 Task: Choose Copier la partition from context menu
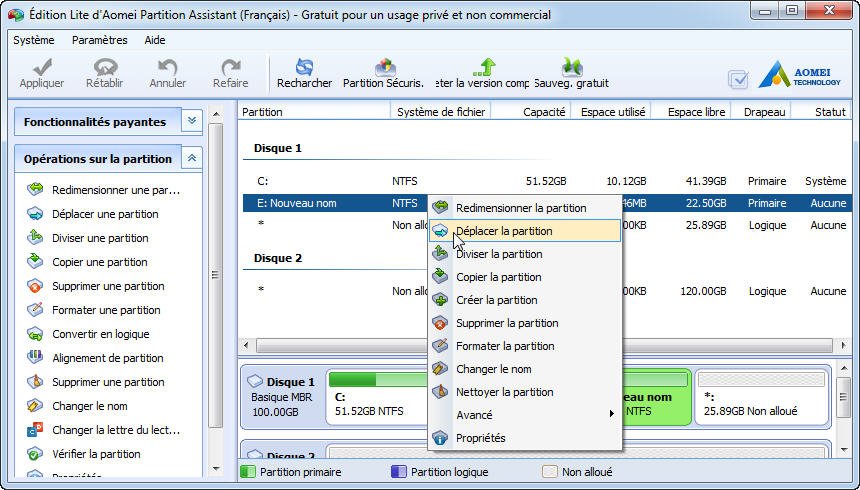coord(525,277)
